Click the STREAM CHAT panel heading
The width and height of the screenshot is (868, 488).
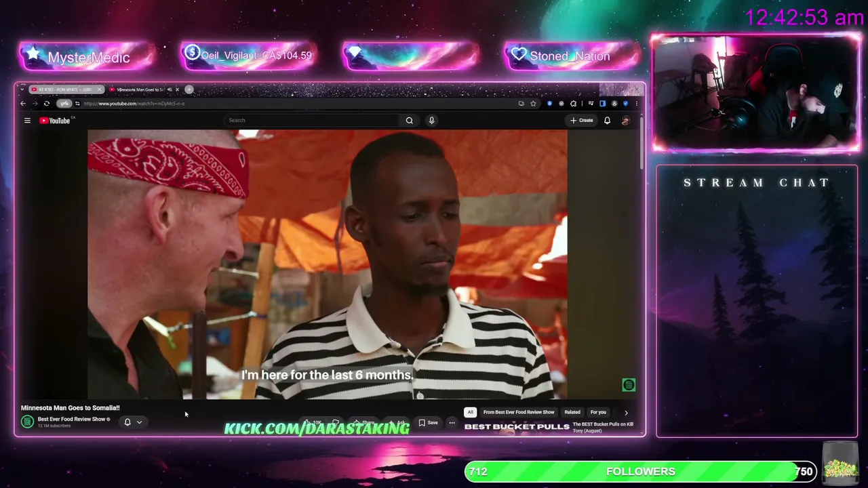(x=757, y=183)
